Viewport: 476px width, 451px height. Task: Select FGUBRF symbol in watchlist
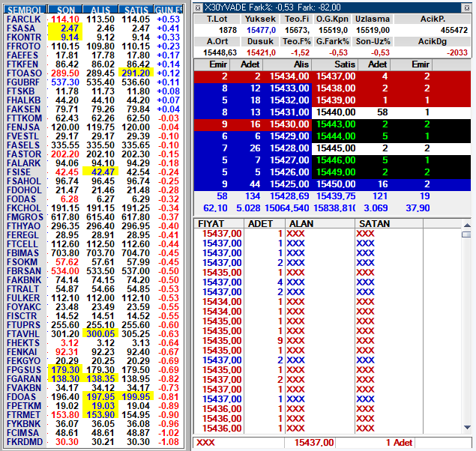click(x=23, y=82)
